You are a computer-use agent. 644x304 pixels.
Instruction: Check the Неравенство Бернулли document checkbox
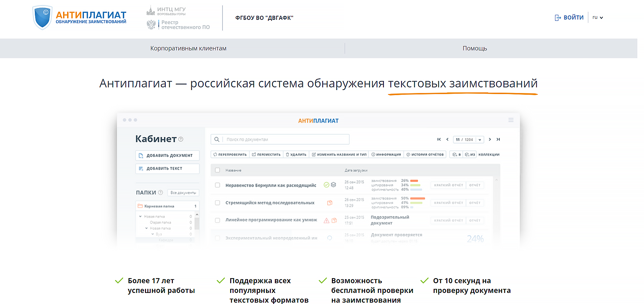pyautogui.click(x=217, y=185)
